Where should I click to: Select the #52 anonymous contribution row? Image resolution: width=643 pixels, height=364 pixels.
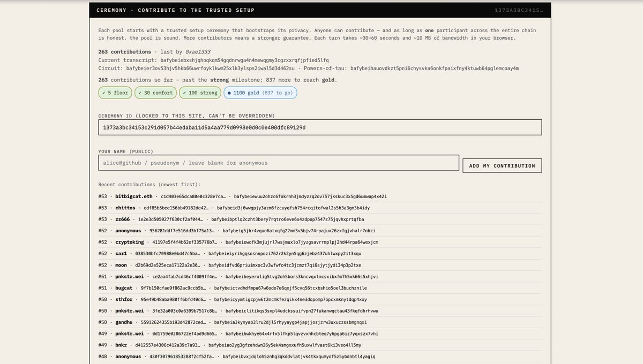(x=320, y=231)
